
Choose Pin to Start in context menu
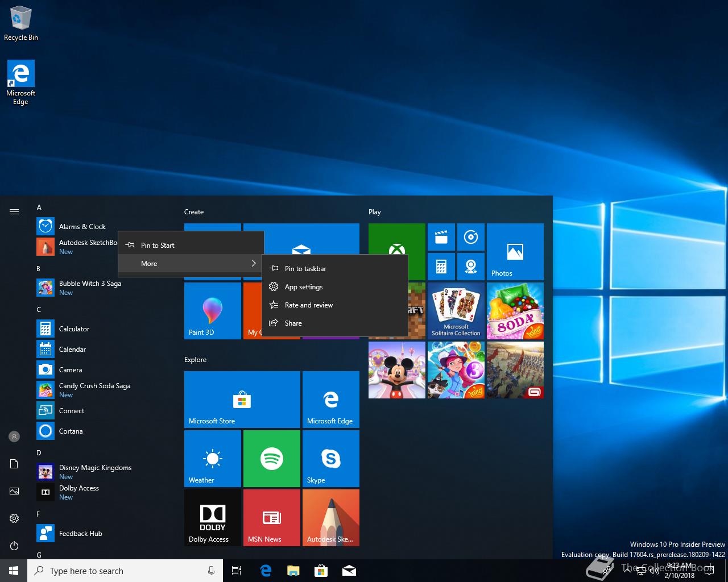[191, 245]
